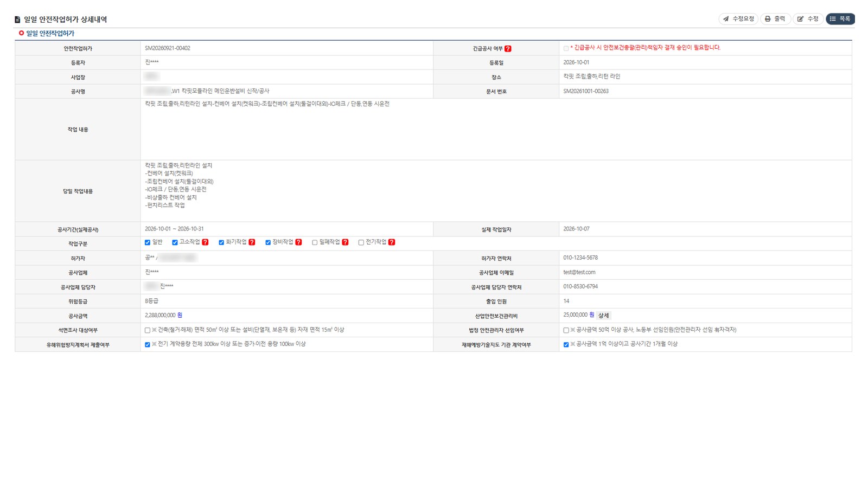This screenshot has height=488, width=868.
Task: Select 산업안전보건관리비 amount 25,000,000
Action: 575,315
